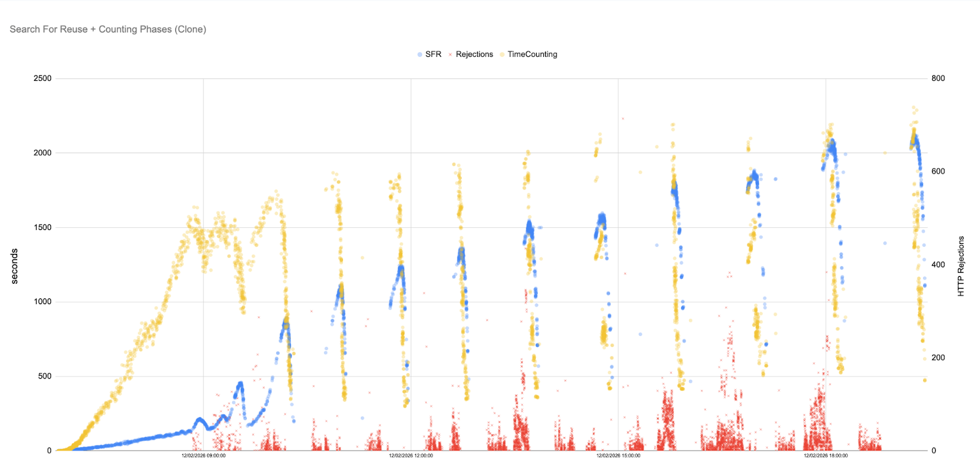
Task: Click the 600 tick on right axis
Action: point(938,172)
